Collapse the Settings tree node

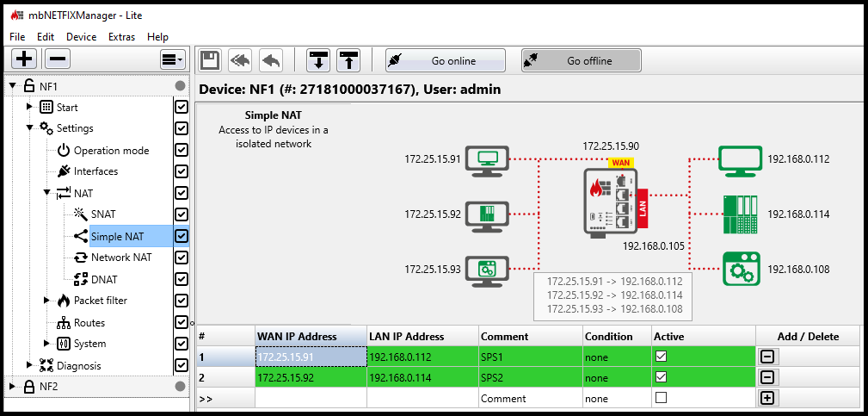[30, 128]
